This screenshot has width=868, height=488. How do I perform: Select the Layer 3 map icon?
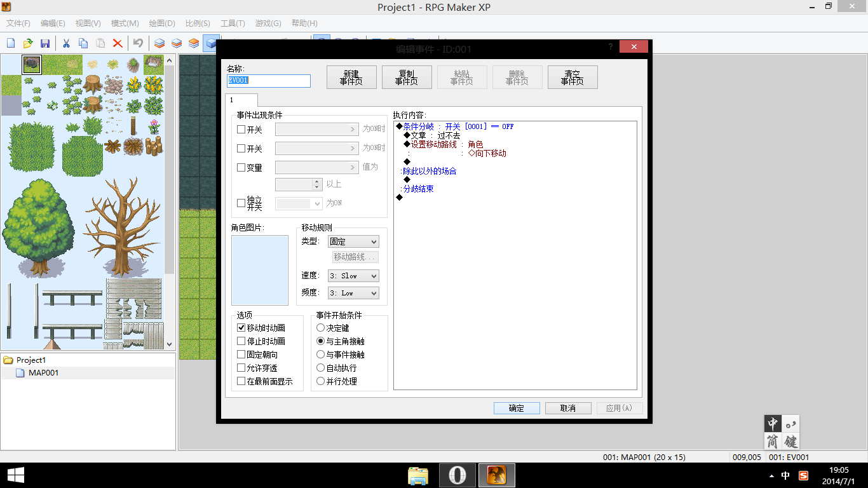pyautogui.click(x=194, y=43)
